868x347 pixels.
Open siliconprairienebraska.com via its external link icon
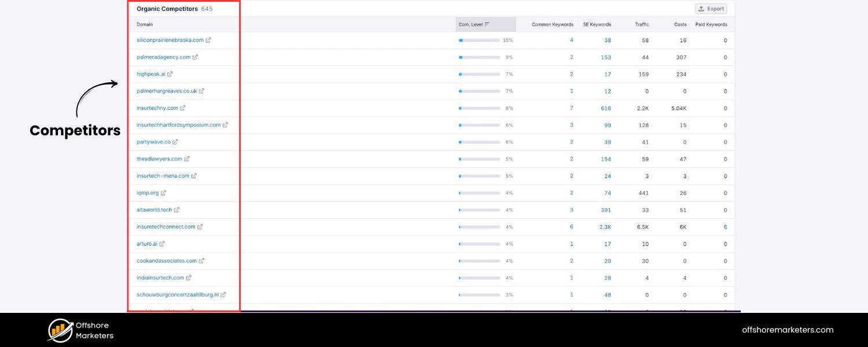[x=208, y=40]
